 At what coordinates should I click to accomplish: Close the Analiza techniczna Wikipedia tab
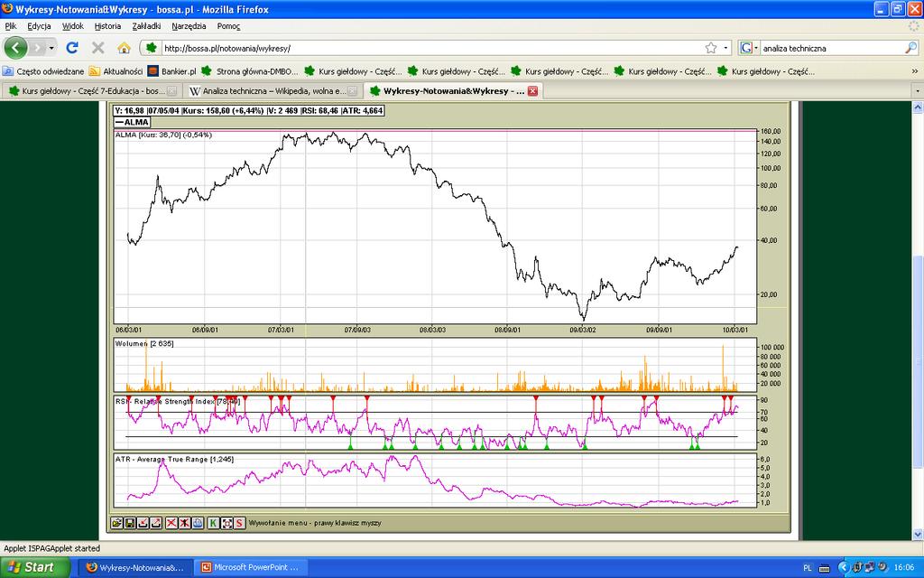(353, 91)
